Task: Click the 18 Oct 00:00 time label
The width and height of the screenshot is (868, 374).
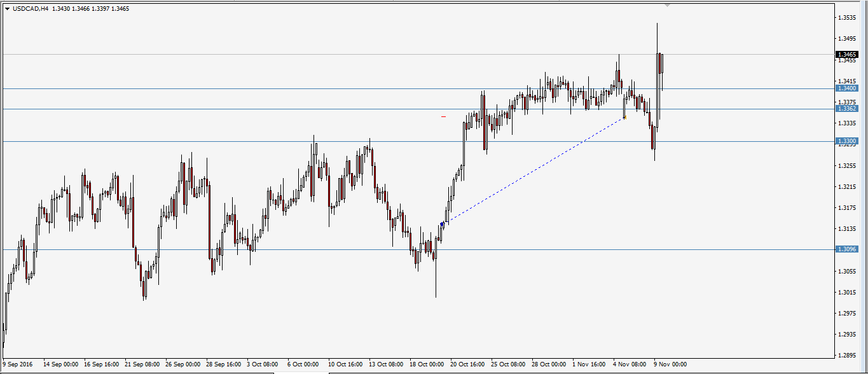Action: click(427, 364)
